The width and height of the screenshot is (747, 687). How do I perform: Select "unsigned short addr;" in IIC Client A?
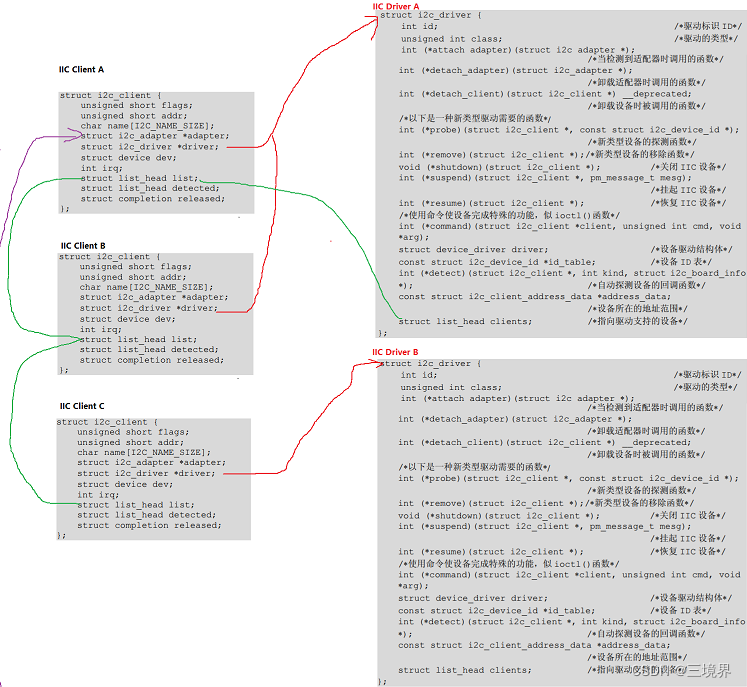coord(134,116)
